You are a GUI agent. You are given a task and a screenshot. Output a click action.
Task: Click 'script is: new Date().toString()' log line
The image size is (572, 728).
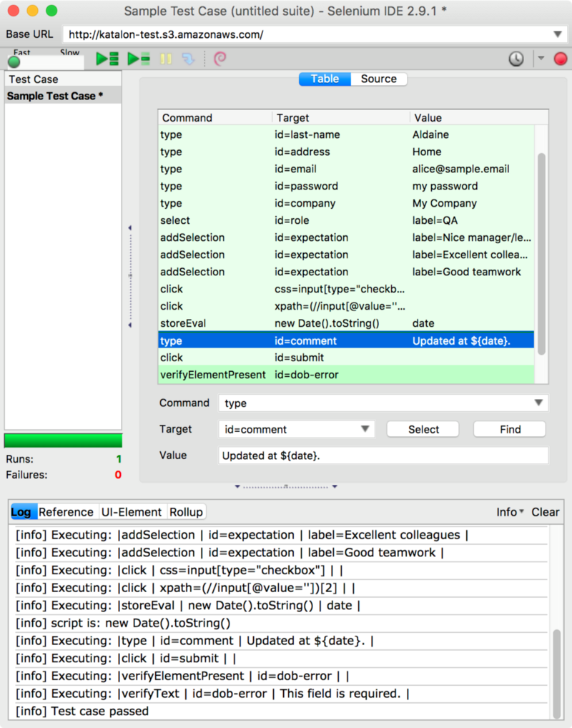click(282, 623)
